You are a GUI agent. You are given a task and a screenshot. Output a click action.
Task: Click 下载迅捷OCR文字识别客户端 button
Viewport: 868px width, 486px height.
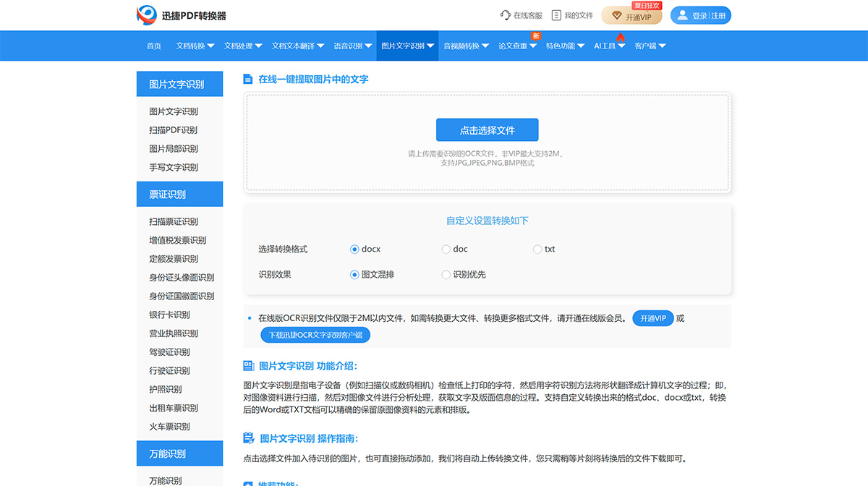[x=315, y=334]
